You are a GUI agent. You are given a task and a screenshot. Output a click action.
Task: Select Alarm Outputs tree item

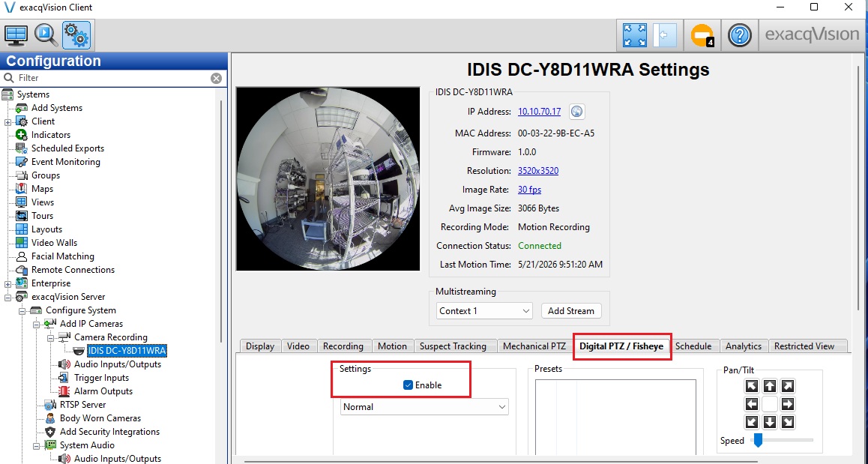pos(103,391)
